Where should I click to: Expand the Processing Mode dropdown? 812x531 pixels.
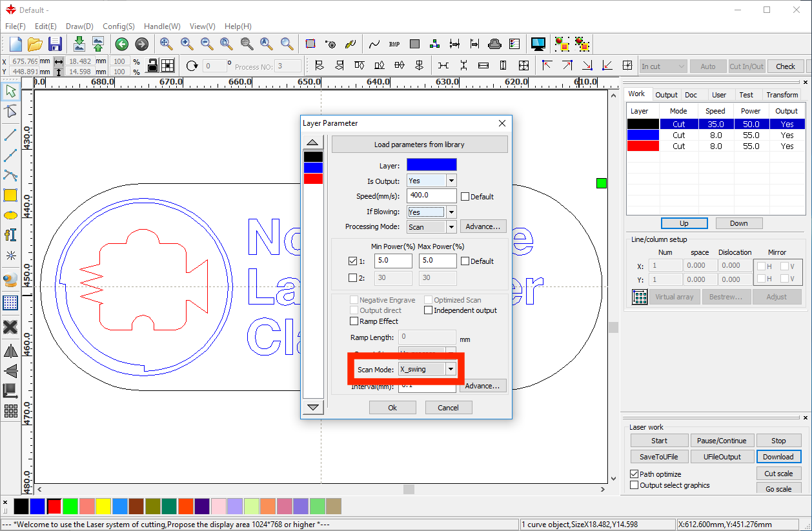(451, 226)
